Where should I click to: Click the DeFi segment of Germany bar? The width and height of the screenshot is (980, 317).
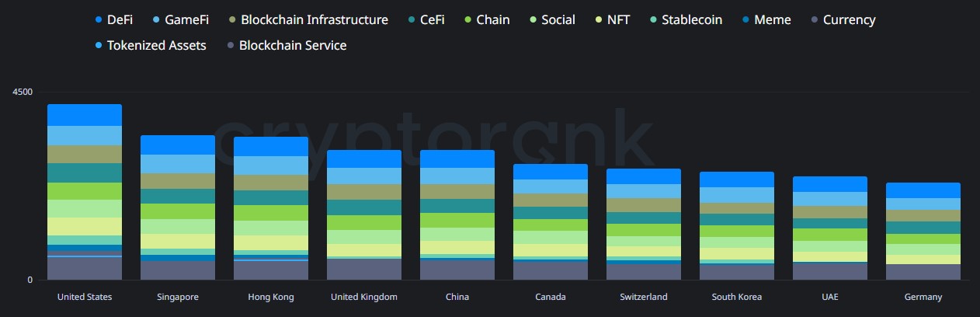point(923,190)
